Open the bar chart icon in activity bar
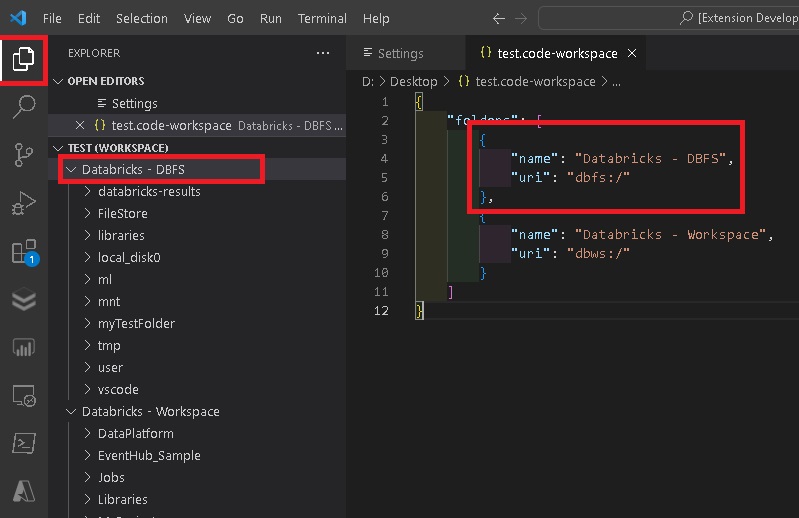This screenshot has width=799, height=518. (x=23, y=348)
